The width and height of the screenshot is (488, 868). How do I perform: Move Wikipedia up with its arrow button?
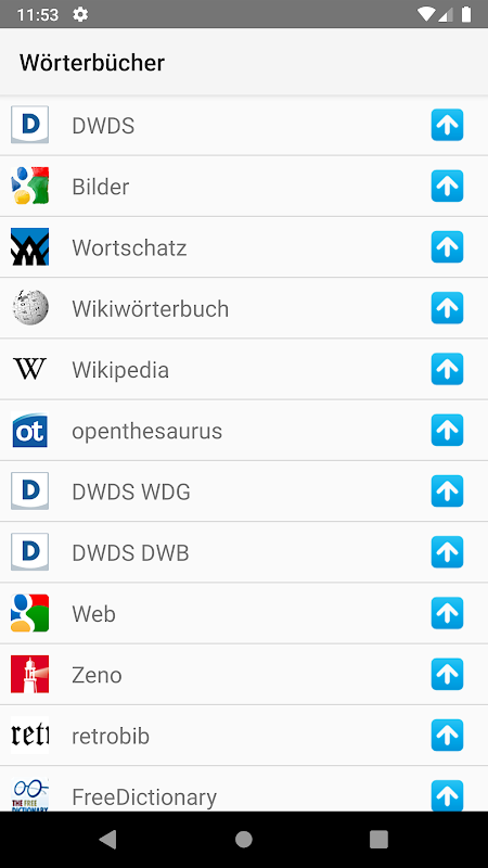point(447,370)
